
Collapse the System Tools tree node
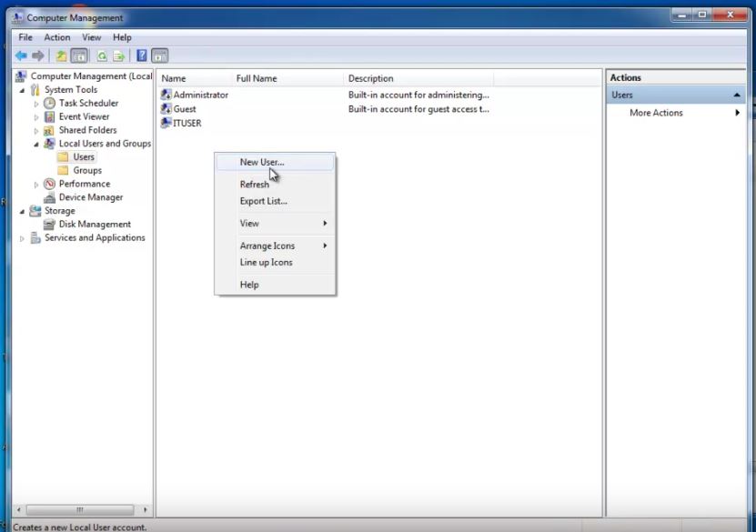22,89
